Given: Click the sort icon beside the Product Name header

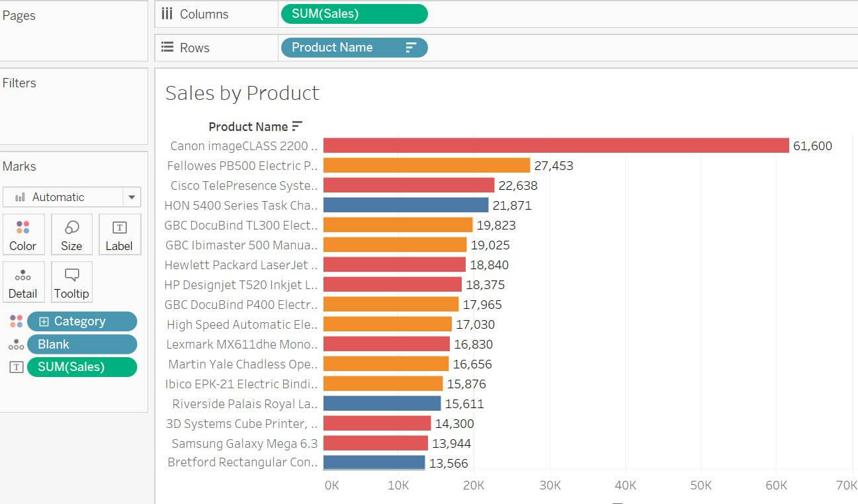Looking at the screenshot, I should [x=297, y=126].
